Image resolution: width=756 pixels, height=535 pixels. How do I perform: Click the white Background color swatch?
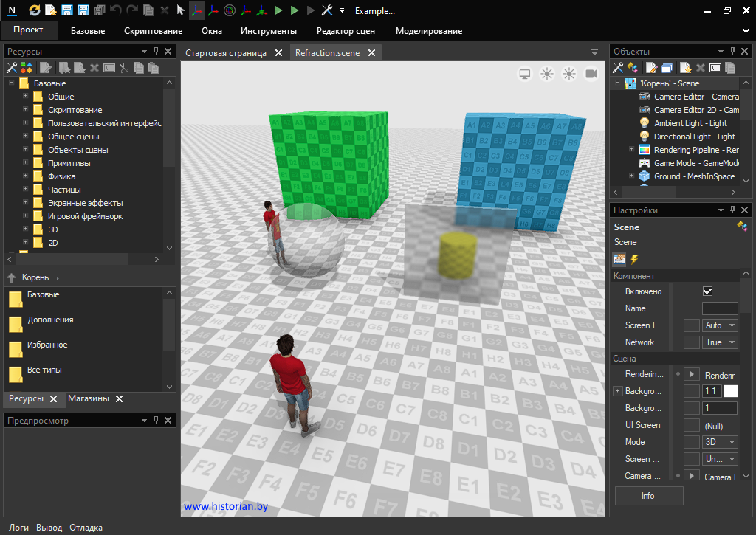click(x=730, y=391)
